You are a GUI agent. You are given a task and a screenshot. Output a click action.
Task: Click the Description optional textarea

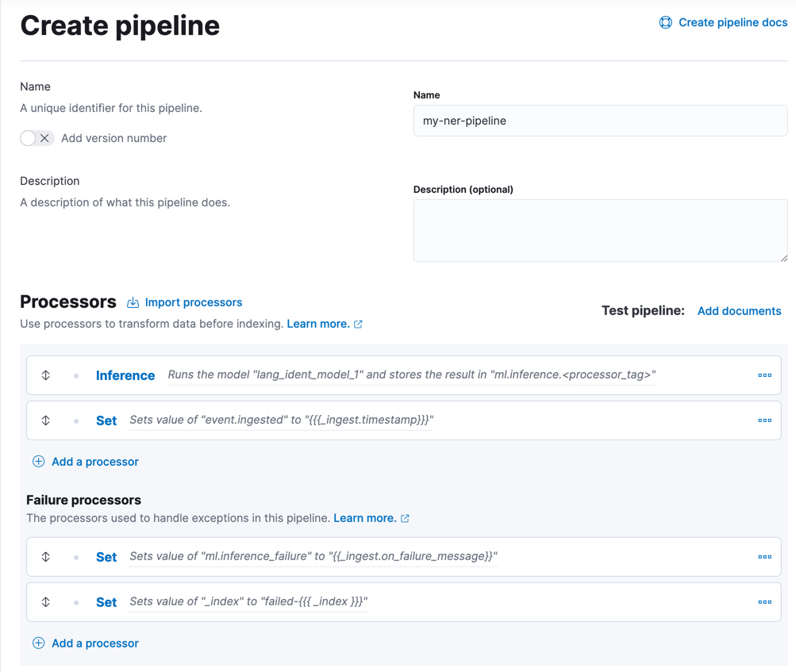coord(599,230)
